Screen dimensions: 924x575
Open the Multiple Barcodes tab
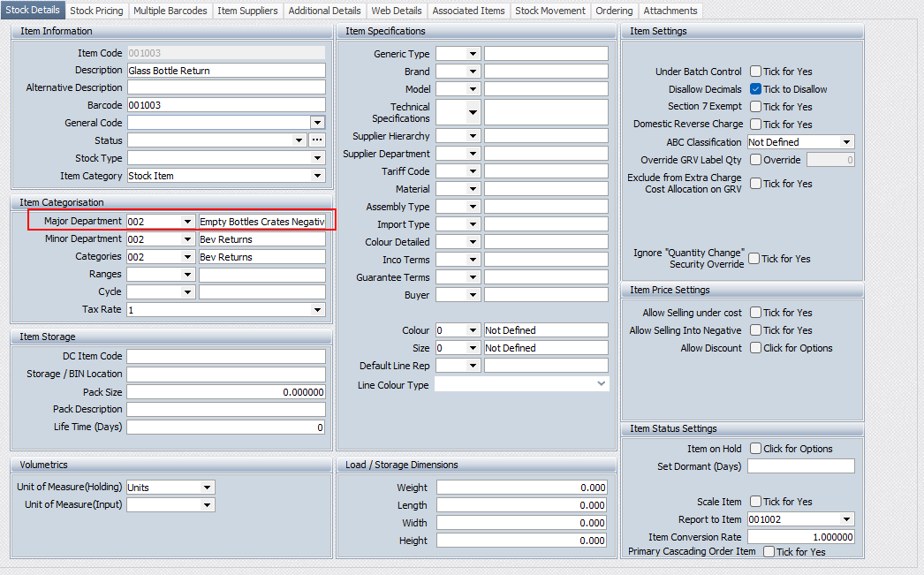(x=170, y=11)
